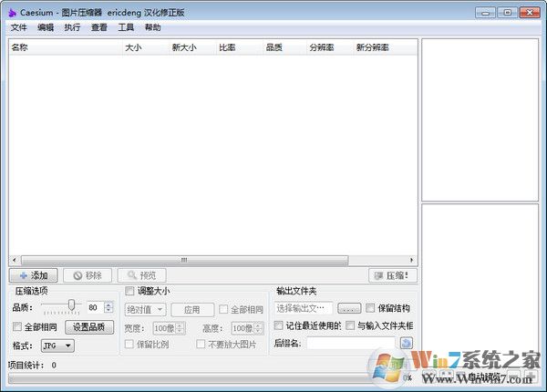Click the 压缩选项 group label
Image resolution: width=547 pixels, height=392 pixels.
[x=31, y=291]
